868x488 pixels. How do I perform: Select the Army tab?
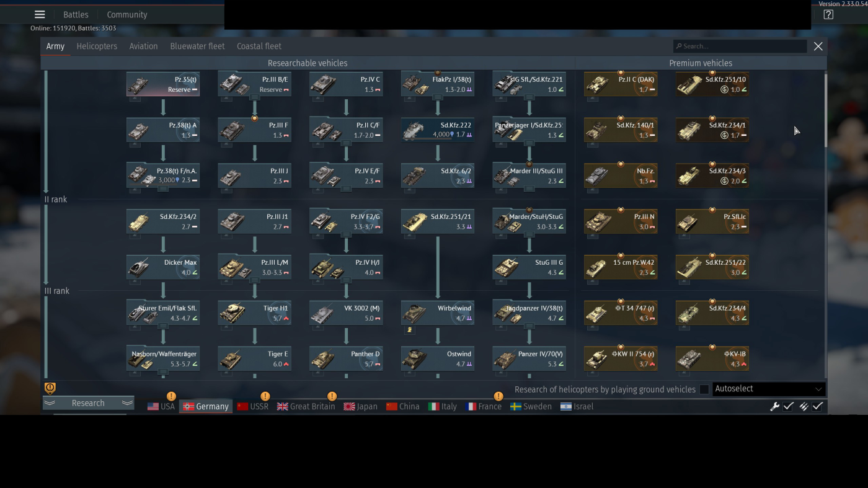tap(55, 47)
